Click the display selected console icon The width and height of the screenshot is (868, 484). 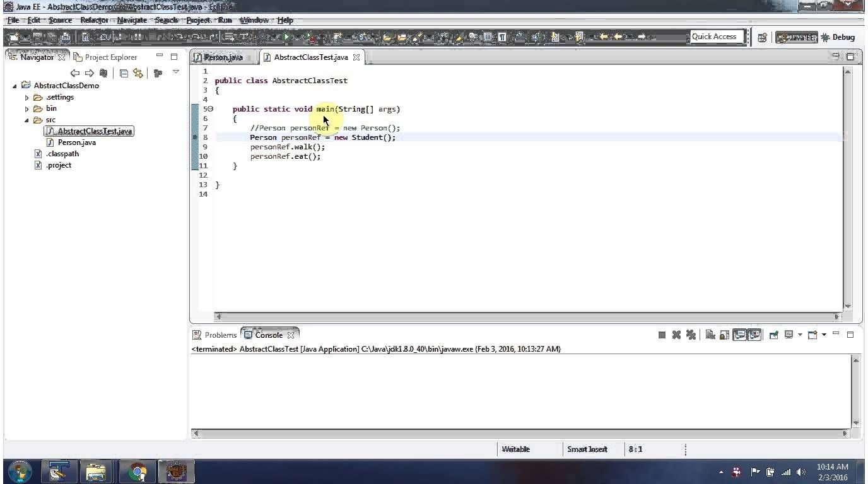tap(789, 335)
